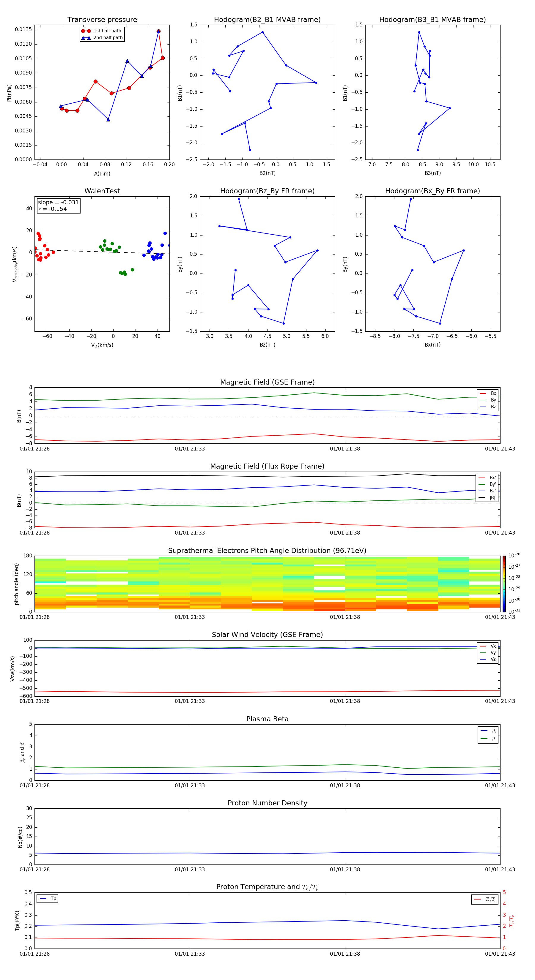The width and height of the screenshot is (535, 980).
Task: Click the 'pitch angle (deg)' axis label
Action: click(x=16, y=584)
